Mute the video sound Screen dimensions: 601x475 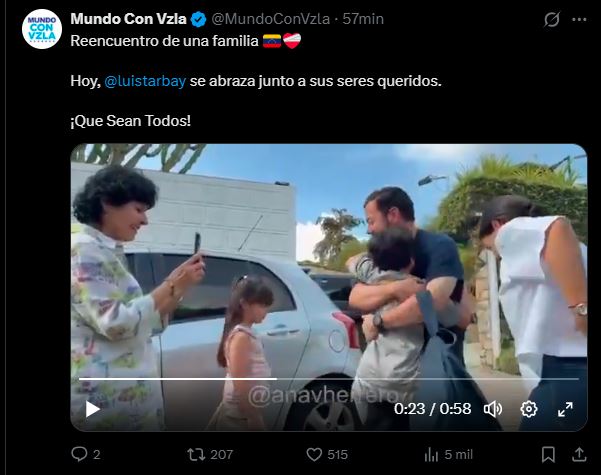coord(493,408)
